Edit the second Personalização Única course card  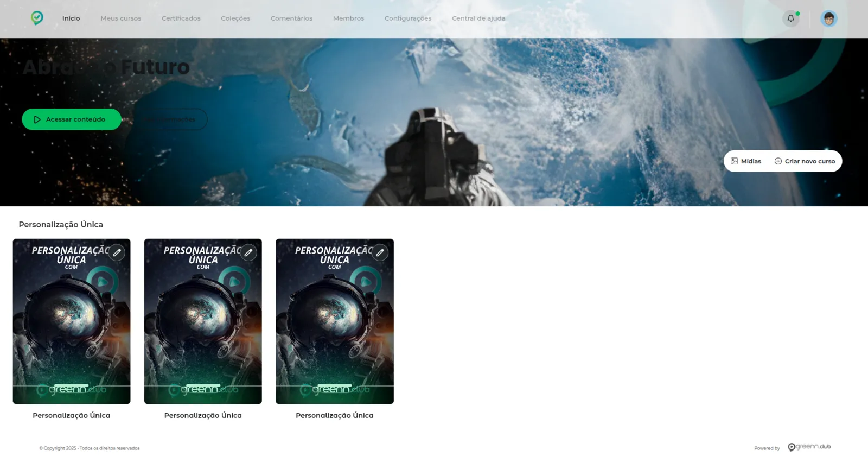click(248, 252)
